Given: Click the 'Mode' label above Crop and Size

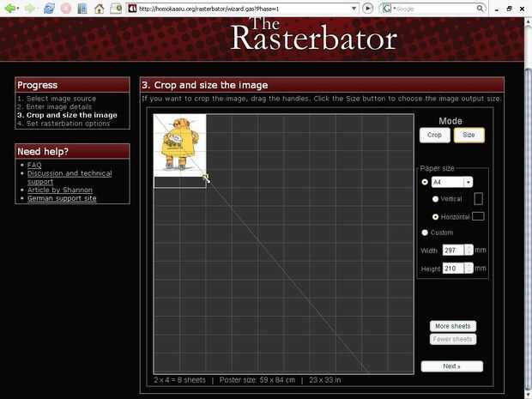Looking at the screenshot, I should click(x=450, y=121).
